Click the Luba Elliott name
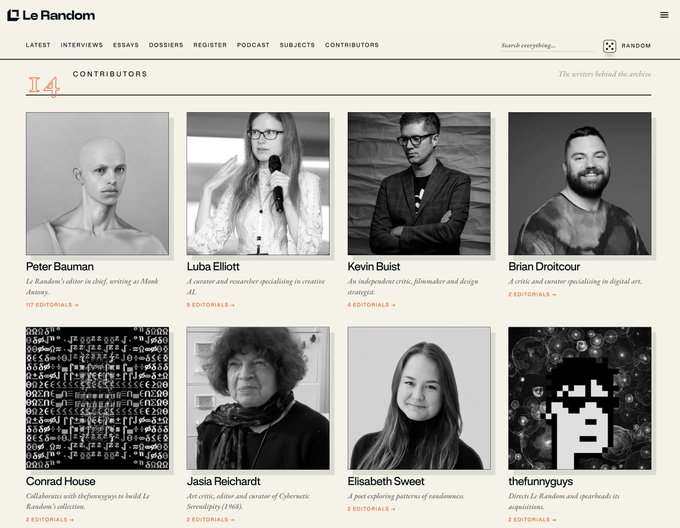Viewport: 680px width, 528px height. point(213,267)
